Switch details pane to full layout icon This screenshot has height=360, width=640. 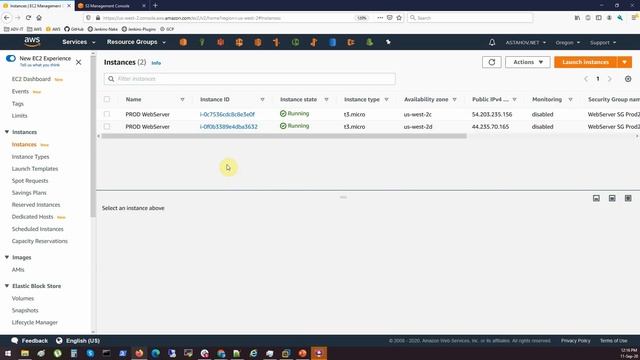click(x=628, y=198)
